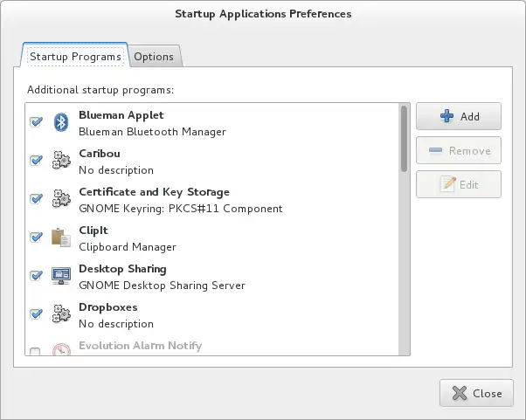
Task: Click 'GNOME Keyring: PKCS#11 Component' description
Action: click(181, 209)
